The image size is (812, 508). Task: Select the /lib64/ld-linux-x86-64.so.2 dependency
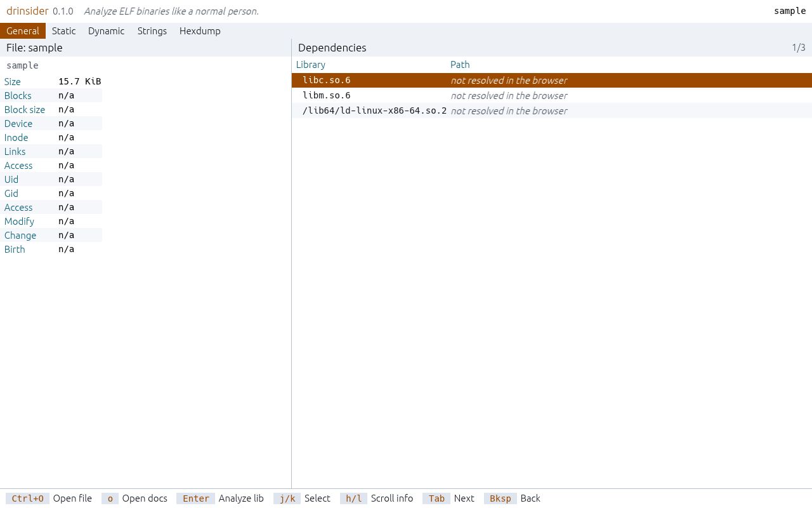point(552,111)
